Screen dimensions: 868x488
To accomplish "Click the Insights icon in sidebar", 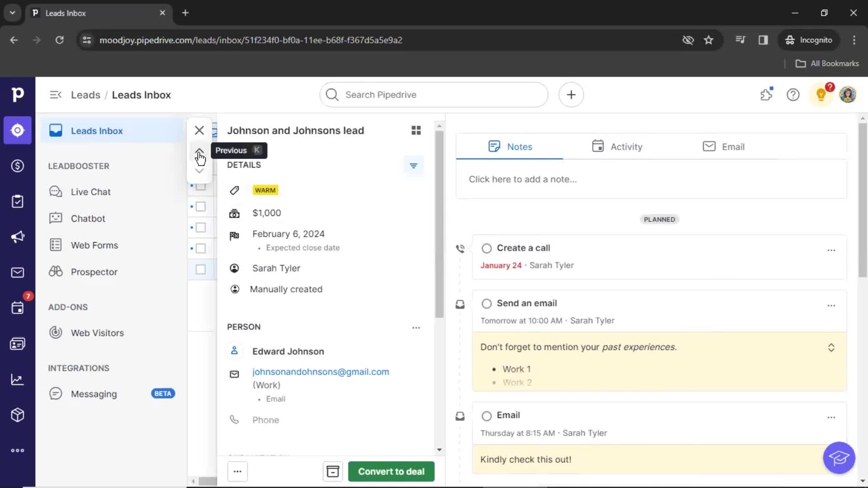I will [x=17, y=379].
